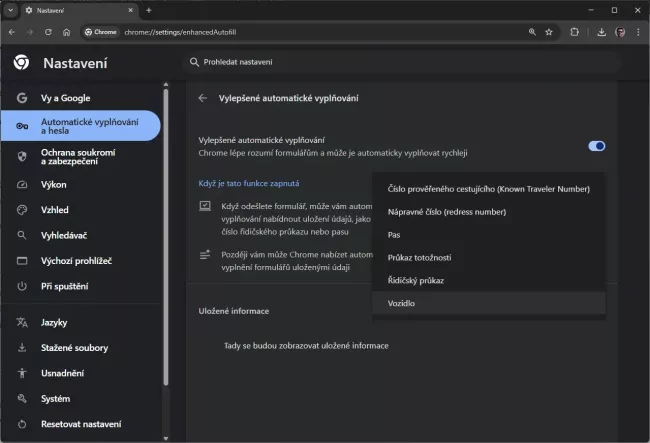
Task: Go to the Vzhled settings section
Action: coord(54,210)
